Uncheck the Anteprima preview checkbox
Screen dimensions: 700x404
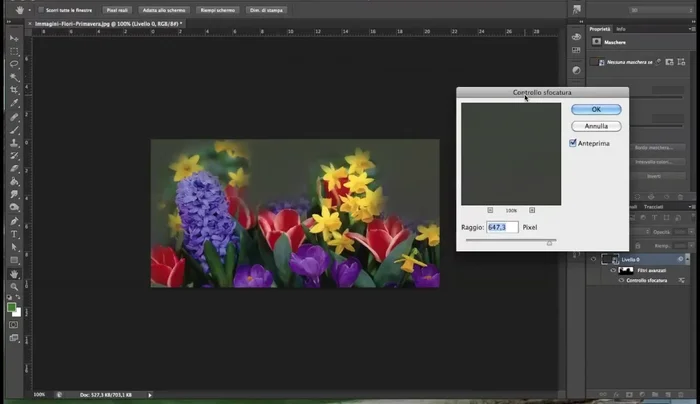(573, 143)
